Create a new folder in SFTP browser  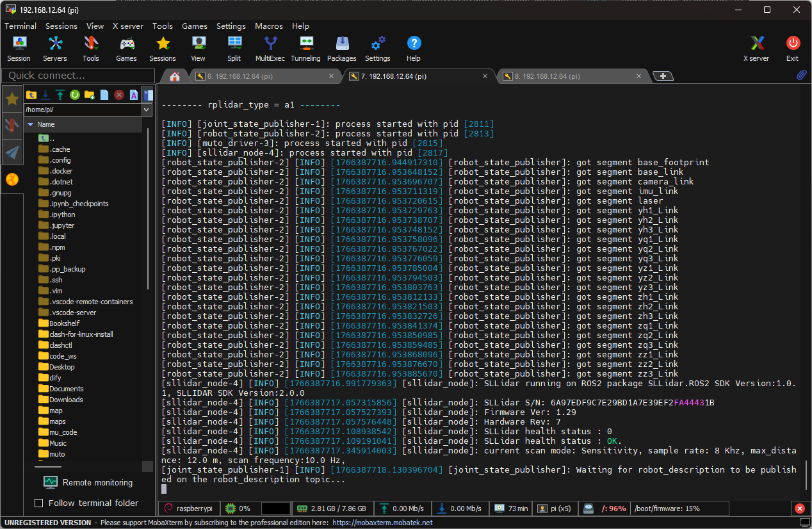point(90,95)
